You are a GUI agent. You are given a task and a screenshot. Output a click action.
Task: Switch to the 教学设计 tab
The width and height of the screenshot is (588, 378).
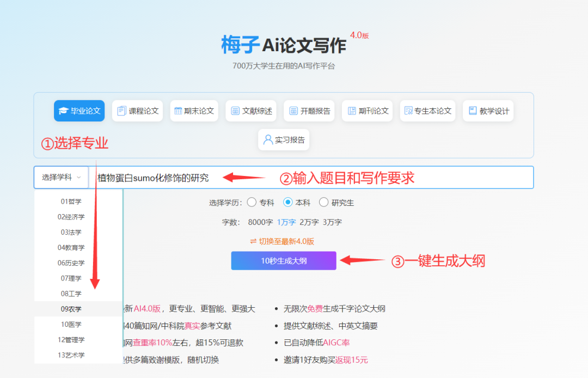point(488,111)
